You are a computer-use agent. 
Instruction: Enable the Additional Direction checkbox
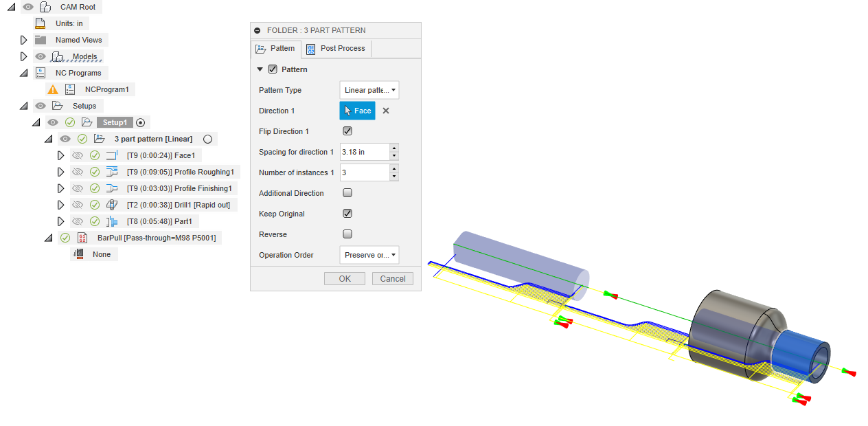[x=347, y=193]
